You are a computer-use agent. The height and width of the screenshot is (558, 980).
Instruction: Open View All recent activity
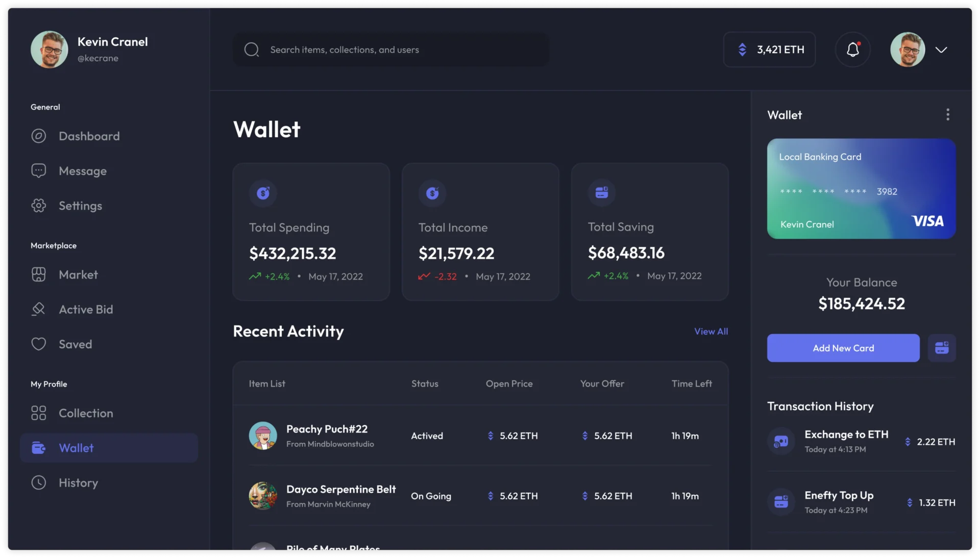tap(711, 331)
